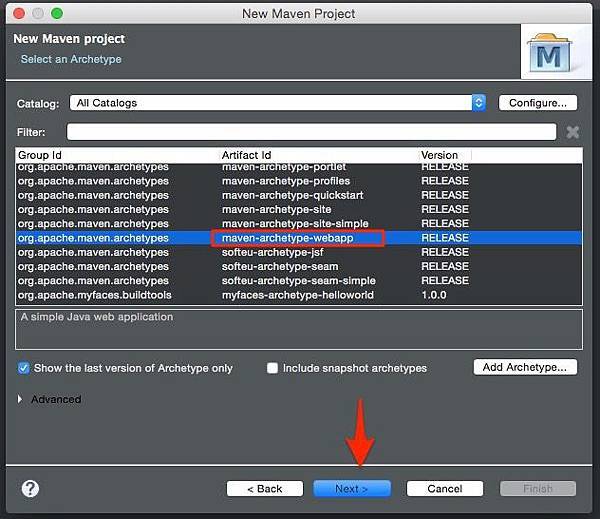Click org.apache.myfaces.buildtools group id
Image resolution: width=600 pixels, height=519 pixels.
coord(95,295)
